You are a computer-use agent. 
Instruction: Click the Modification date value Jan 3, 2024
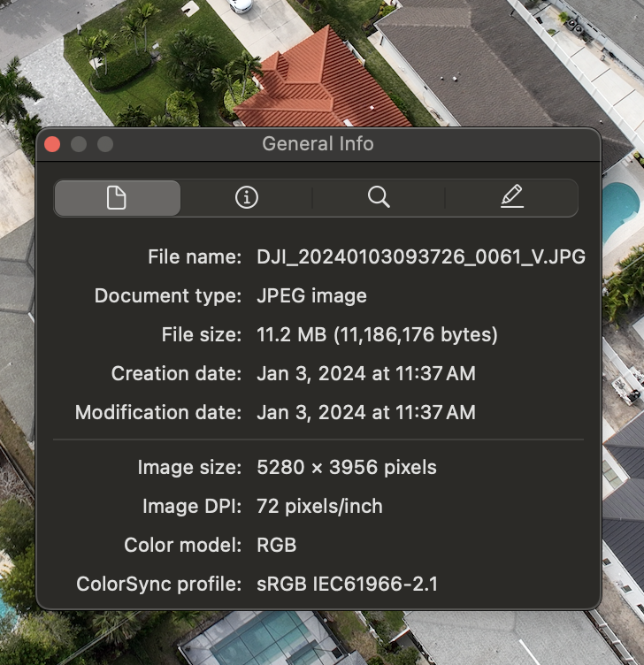[366, 413]
